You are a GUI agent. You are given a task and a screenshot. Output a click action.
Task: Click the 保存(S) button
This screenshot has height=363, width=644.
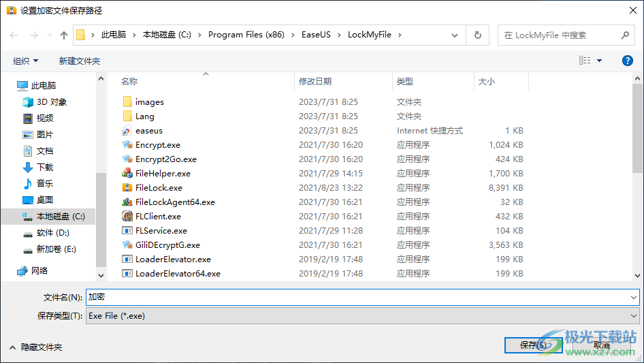pyautogui.click(x=533, y=345)
